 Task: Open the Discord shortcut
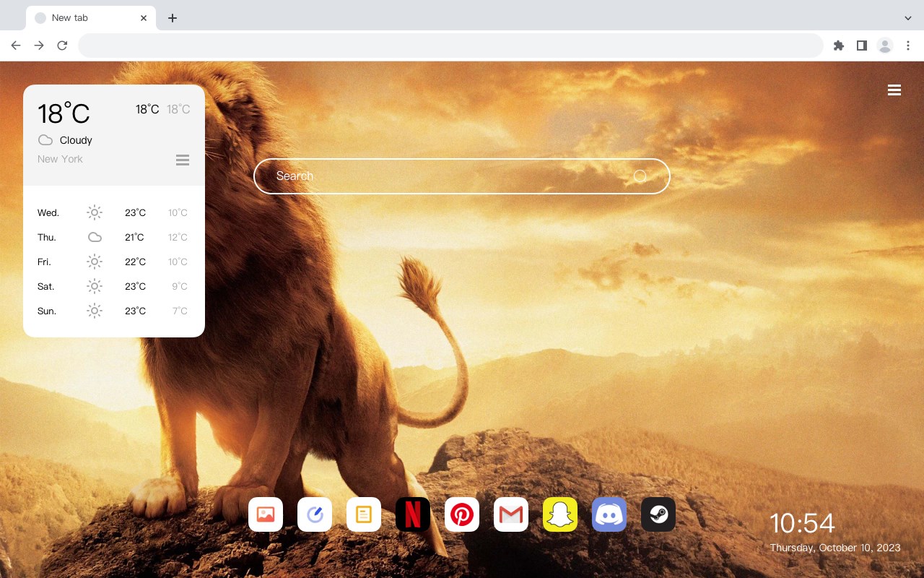tap(609, 514)
